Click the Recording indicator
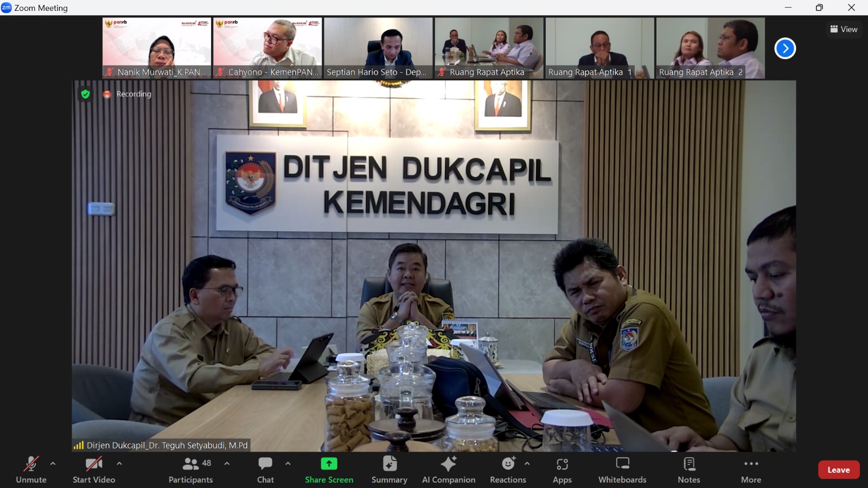The height and width of the screenshot is (488, 868). point(127,94)
